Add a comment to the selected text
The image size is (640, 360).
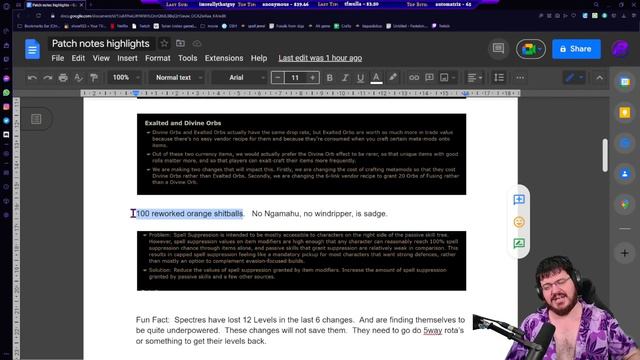coord(519,200)
